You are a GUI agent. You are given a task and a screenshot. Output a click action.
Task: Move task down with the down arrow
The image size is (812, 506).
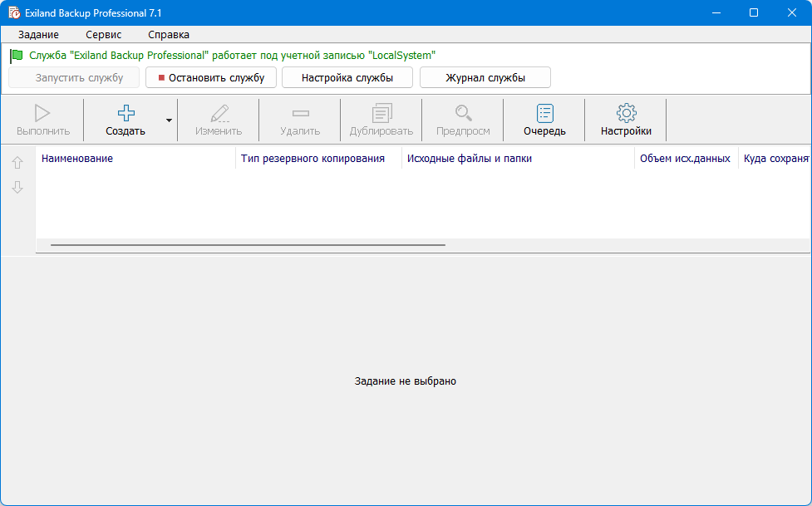(17, 188)
